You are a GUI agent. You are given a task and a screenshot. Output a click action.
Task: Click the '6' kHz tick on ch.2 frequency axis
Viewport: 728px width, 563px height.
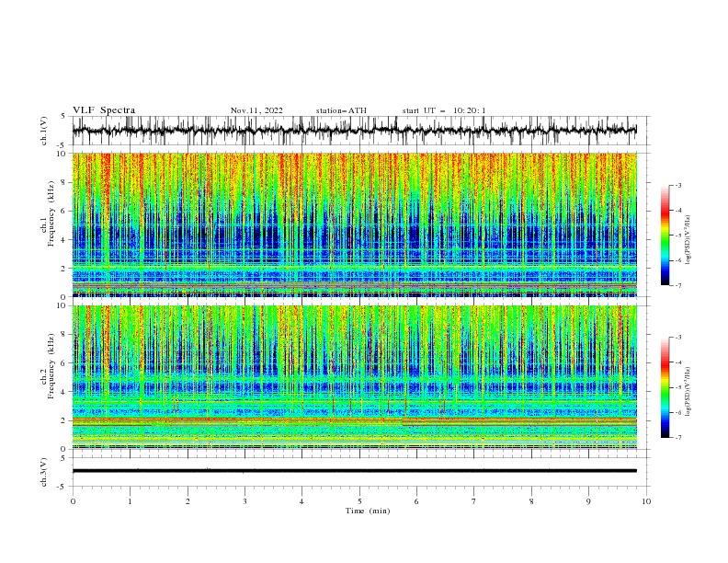65,362
